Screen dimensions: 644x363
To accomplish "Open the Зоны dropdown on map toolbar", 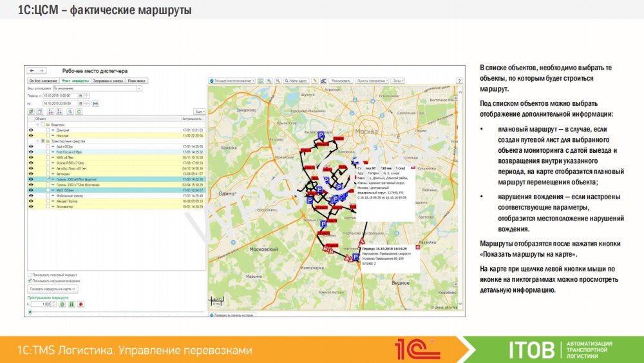I will [399, 81].
